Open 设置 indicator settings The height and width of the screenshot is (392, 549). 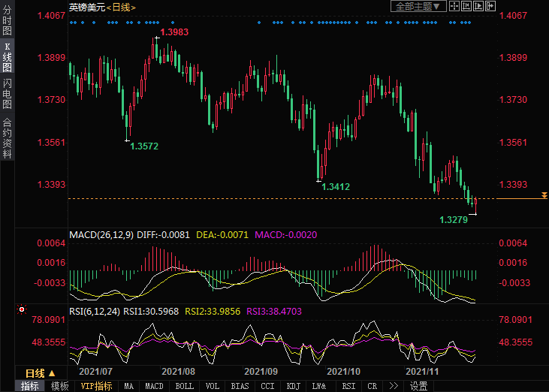click(418, 386)
